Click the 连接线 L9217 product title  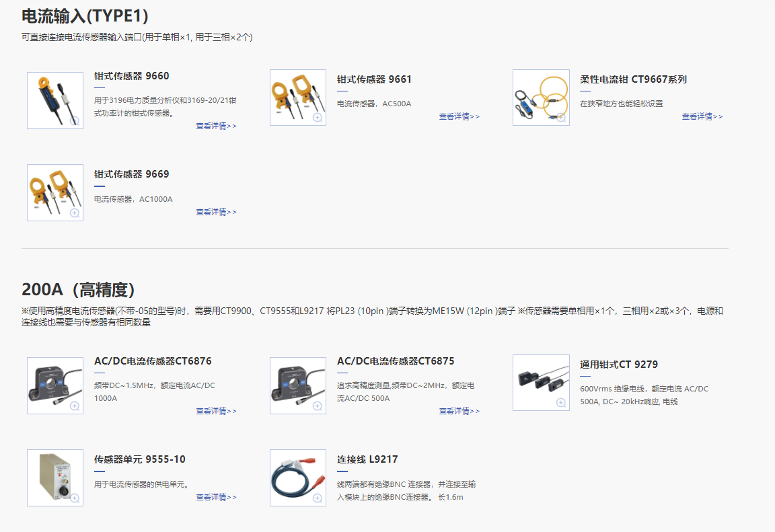[367, 459]
